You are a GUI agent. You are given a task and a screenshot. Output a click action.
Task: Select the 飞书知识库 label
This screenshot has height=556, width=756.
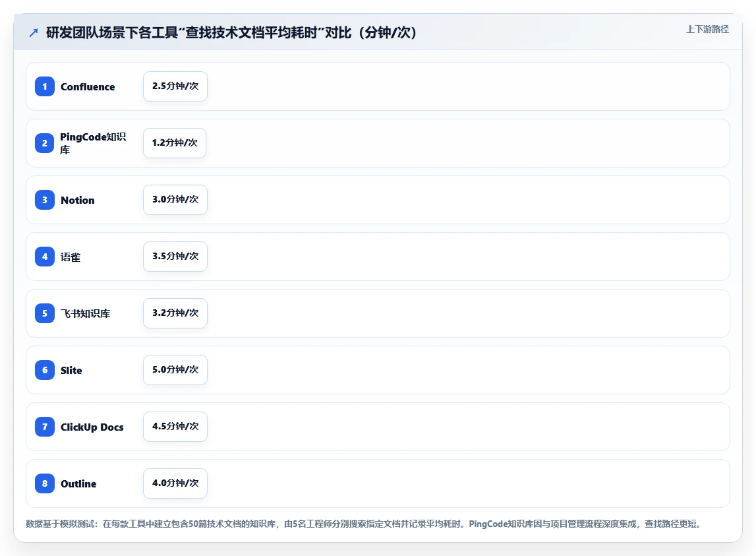(x=85, y=314)
